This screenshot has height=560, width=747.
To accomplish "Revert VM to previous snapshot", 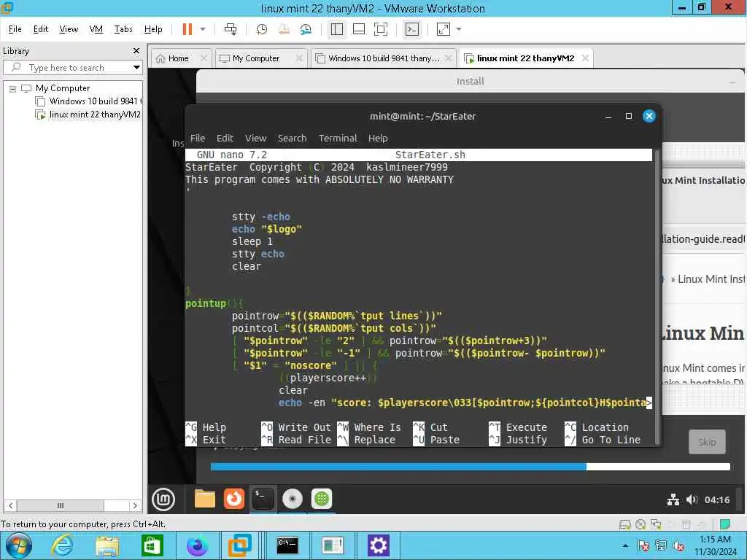I will click(x=284, y=29).
